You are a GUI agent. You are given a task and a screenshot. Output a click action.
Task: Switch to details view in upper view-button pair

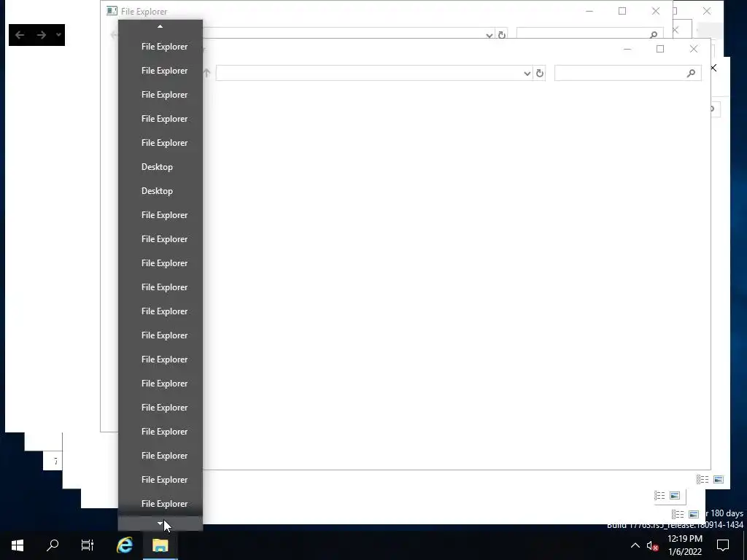coord(703,480)
